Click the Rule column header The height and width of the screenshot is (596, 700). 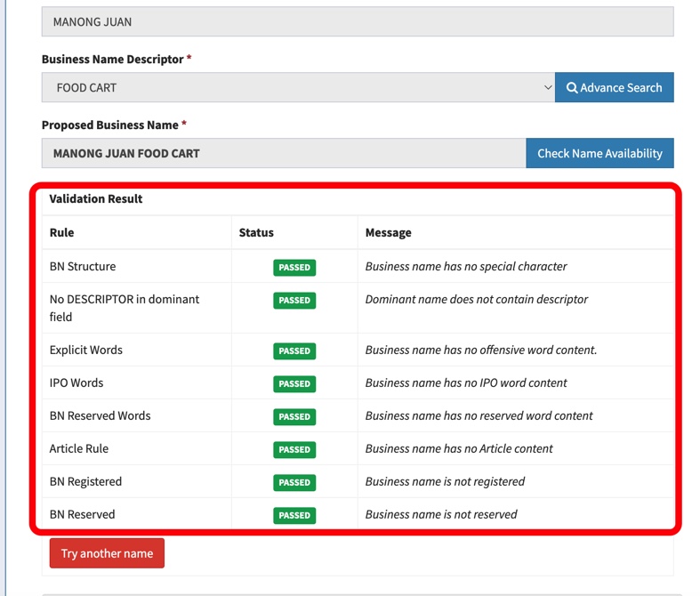click(x=62, y=232)
